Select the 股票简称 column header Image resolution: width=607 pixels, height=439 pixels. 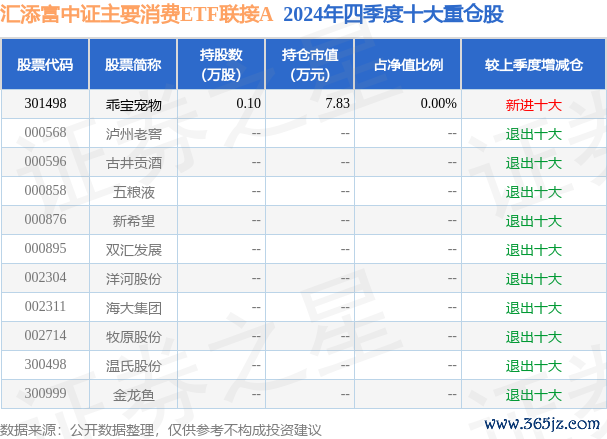tap(133, 65)
